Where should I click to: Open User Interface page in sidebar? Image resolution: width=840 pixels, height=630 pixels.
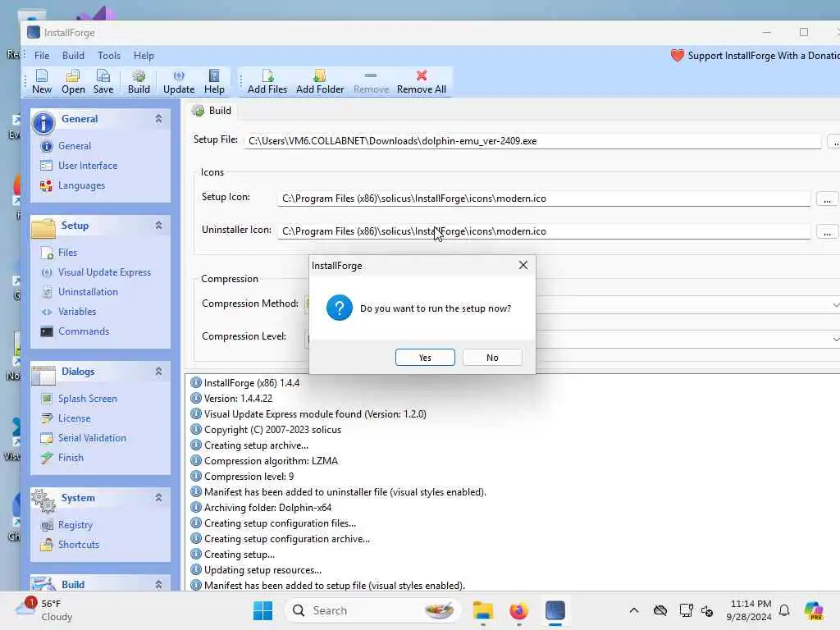88,166
